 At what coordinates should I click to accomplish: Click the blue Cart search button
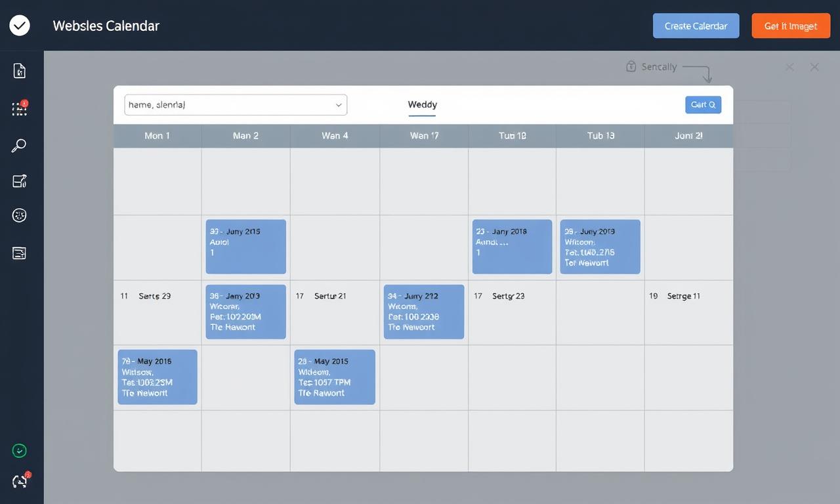pos(703,105)
